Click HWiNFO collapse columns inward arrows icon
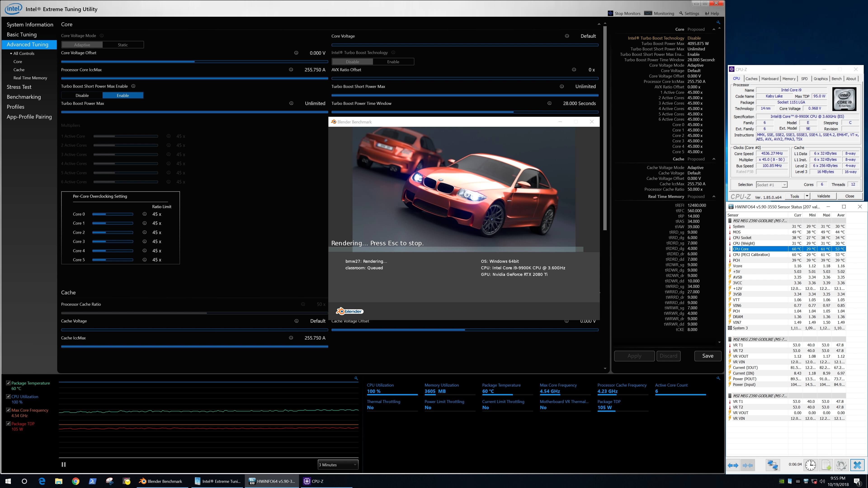 click(x=747, y=465)
